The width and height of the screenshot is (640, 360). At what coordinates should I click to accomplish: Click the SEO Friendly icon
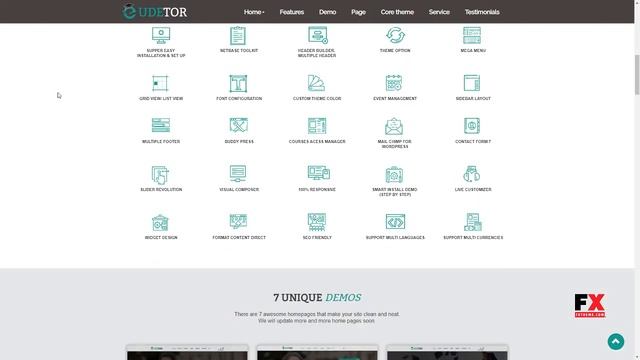click(317, 222)
